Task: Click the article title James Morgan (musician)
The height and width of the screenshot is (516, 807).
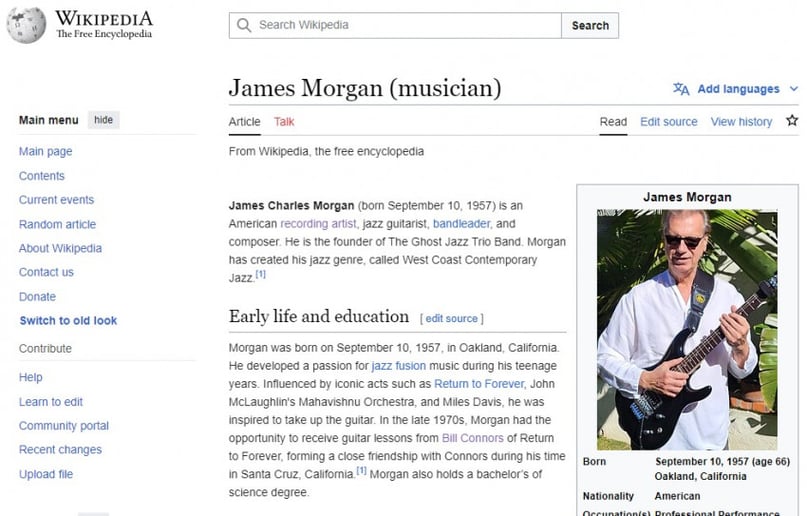Action: (365, 88)
